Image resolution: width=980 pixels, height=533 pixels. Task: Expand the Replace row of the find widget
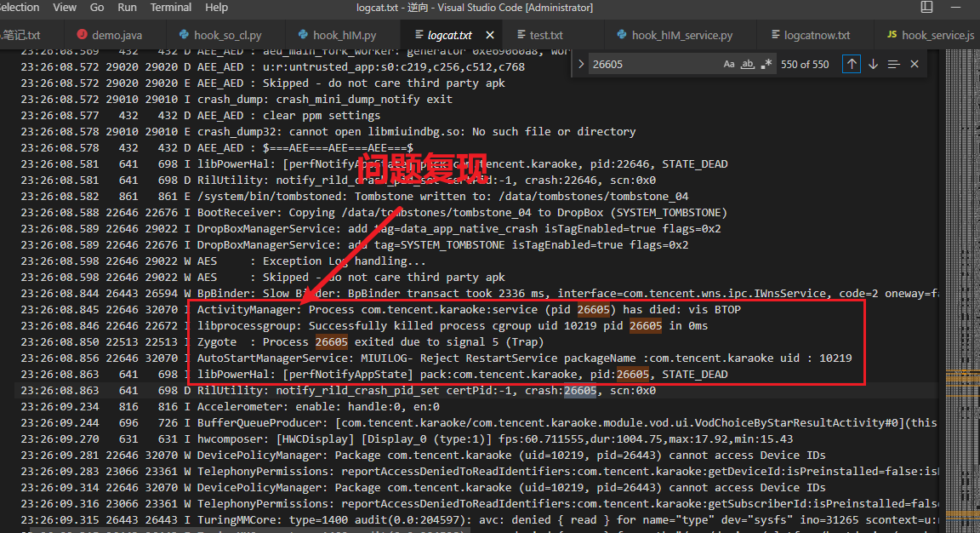[581, 64]
